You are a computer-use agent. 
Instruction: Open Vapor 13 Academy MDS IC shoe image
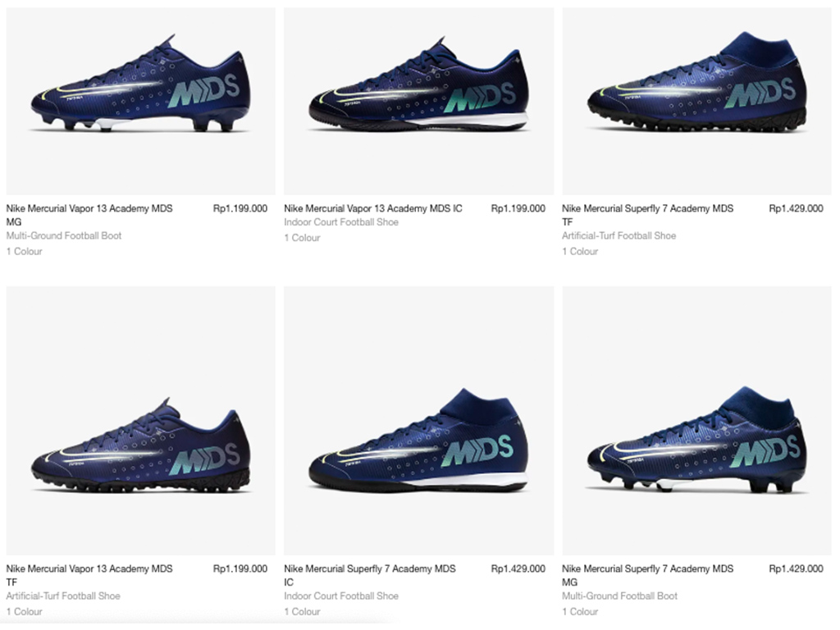418,101
